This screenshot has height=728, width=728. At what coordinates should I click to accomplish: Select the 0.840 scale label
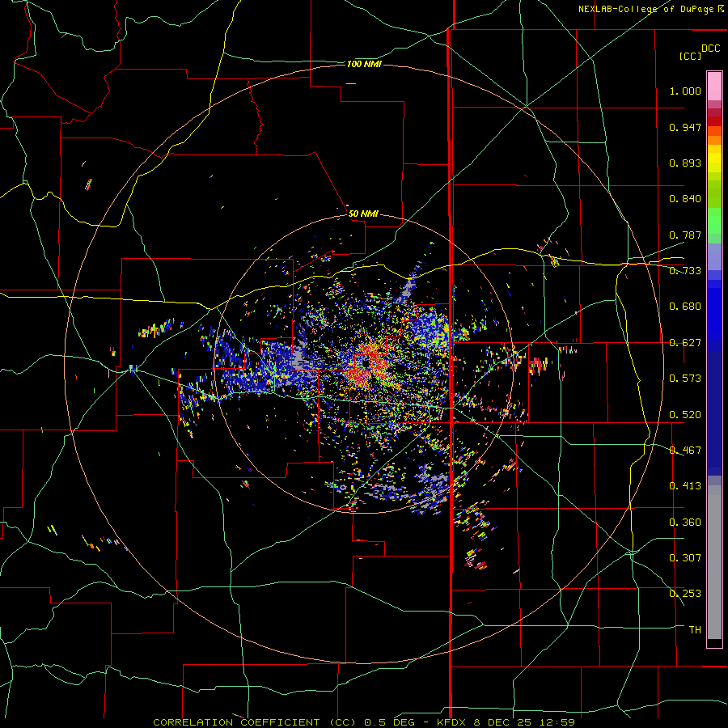click(x=685, y=199)
